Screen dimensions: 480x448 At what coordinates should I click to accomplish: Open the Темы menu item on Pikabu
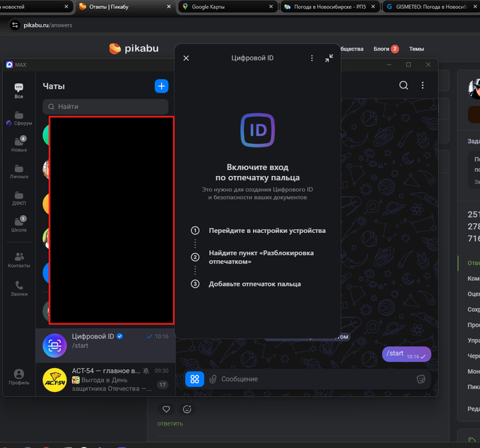[416, 49]
